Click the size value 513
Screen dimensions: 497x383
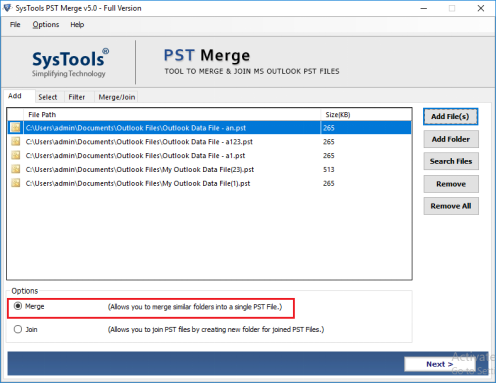pos(329,170)
